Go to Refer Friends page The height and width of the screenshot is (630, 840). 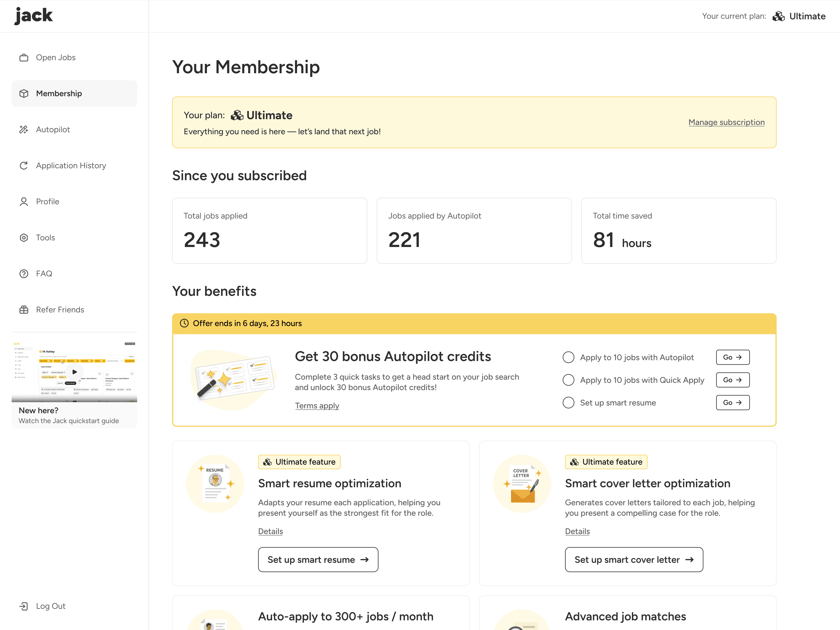tap(60, 310)
